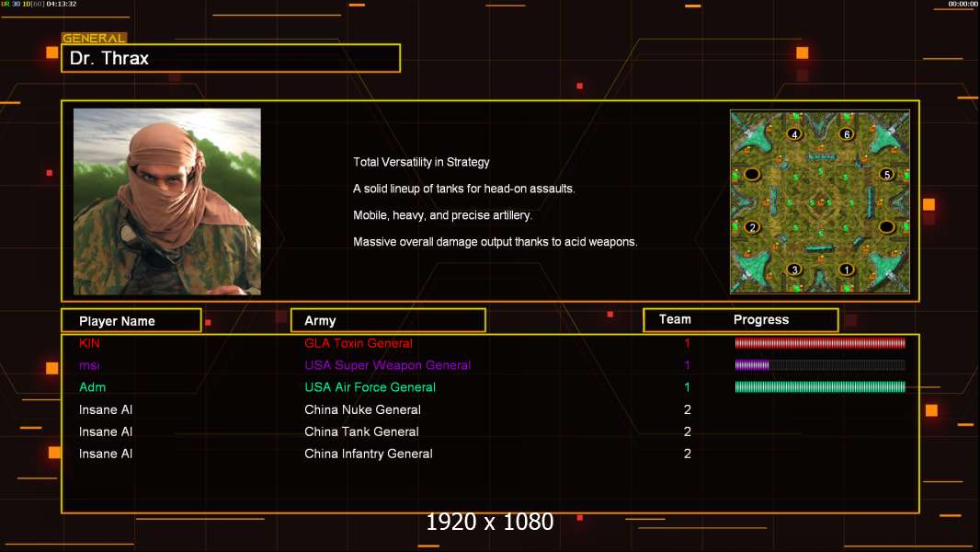Click the elapsed time counter 04:13:32
The width and height of the screenshot is (980, 552).
62,4
